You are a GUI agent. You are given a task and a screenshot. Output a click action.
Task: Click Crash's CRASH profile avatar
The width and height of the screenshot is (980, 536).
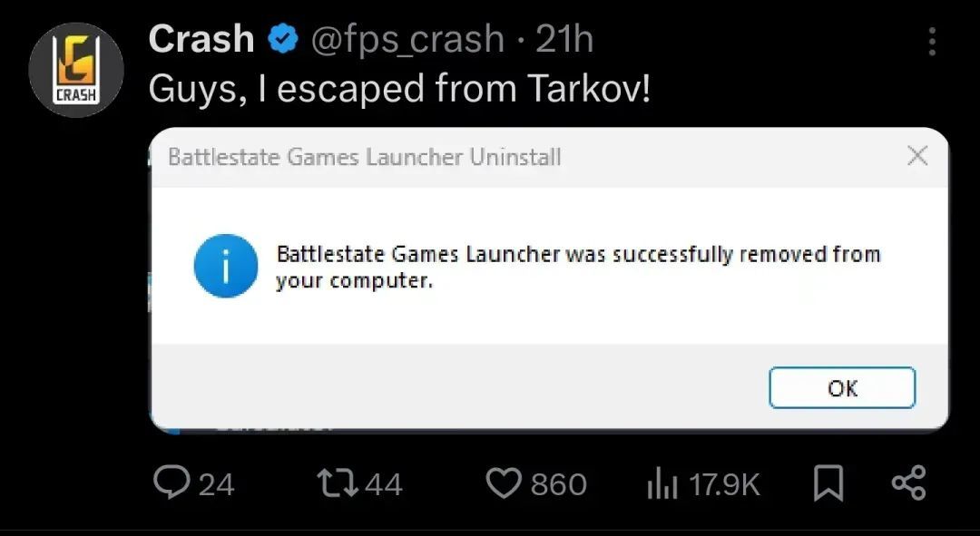(x=76, y=69)
